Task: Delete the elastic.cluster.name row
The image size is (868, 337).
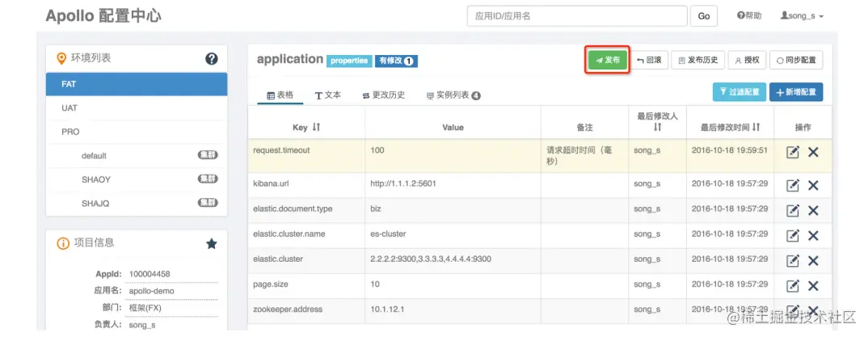Action: tap(813, 236)
